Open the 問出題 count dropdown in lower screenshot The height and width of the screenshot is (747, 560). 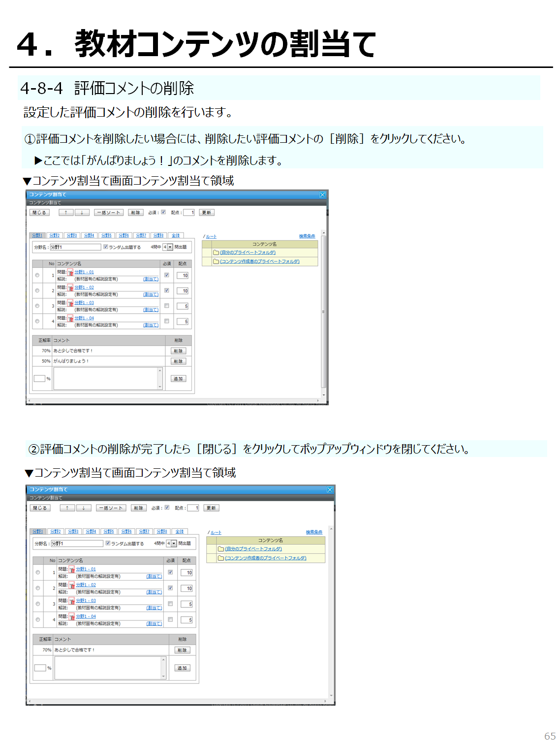click(174, 544)
